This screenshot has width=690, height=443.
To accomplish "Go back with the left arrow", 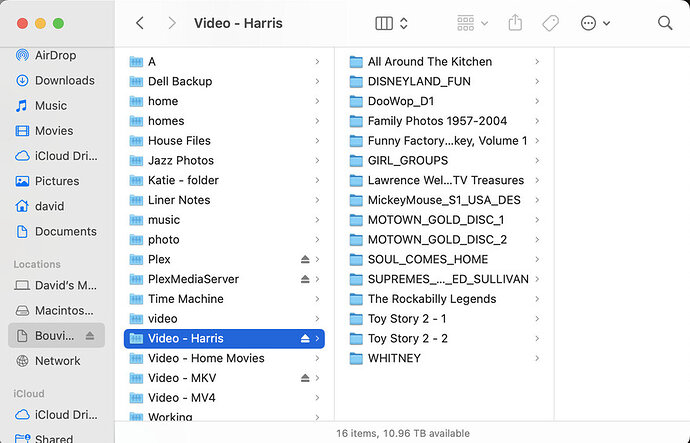I will tap(140, 23).
